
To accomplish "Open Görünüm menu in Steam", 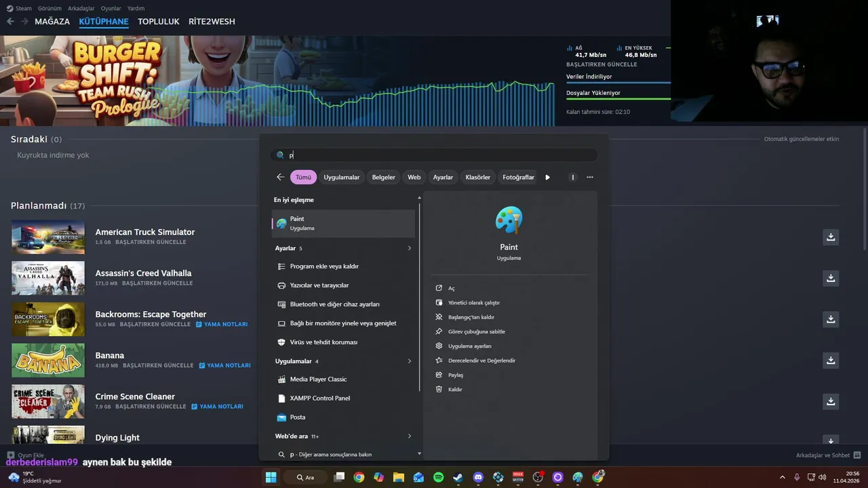I will coord(50,8).
